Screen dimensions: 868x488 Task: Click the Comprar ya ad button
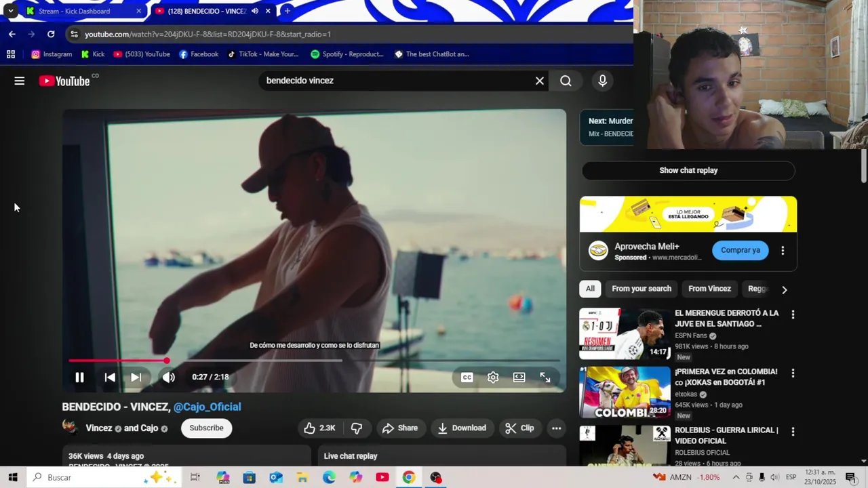click(740, 250)
